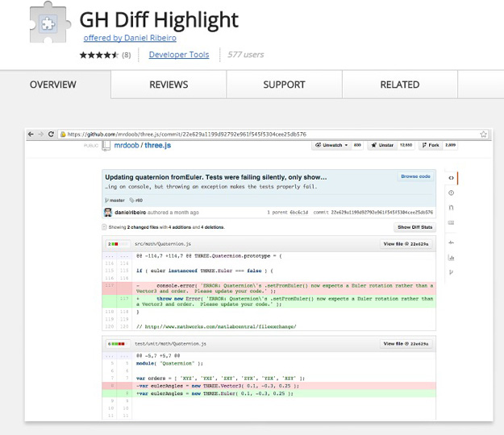Click the Show Diff Stats button
Image resolution: width=504 pixels, height=435 pixels.
pos(415,227)
